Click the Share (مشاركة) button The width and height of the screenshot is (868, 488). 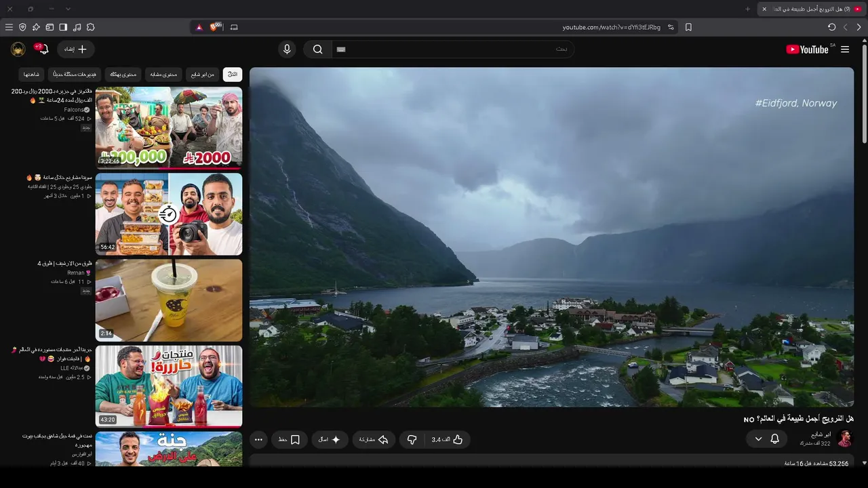[x=374, y=440]
